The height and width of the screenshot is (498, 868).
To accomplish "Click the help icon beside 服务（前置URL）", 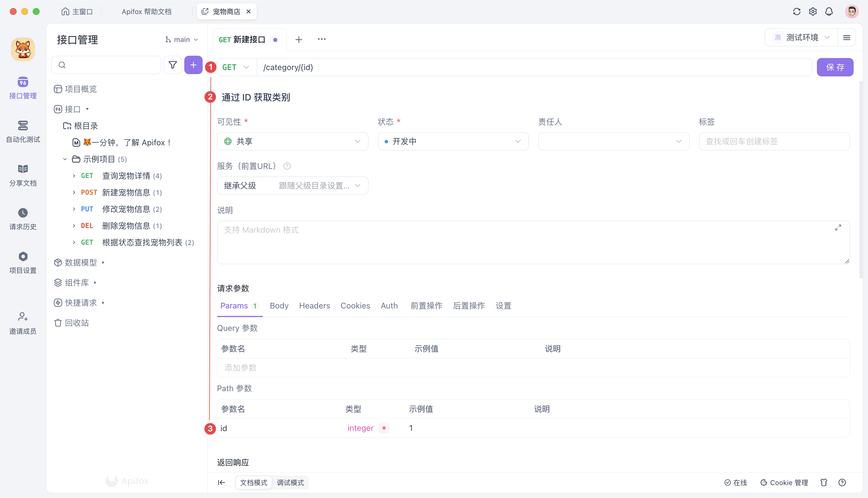I will pyautogui.click(x=287, y=166).
